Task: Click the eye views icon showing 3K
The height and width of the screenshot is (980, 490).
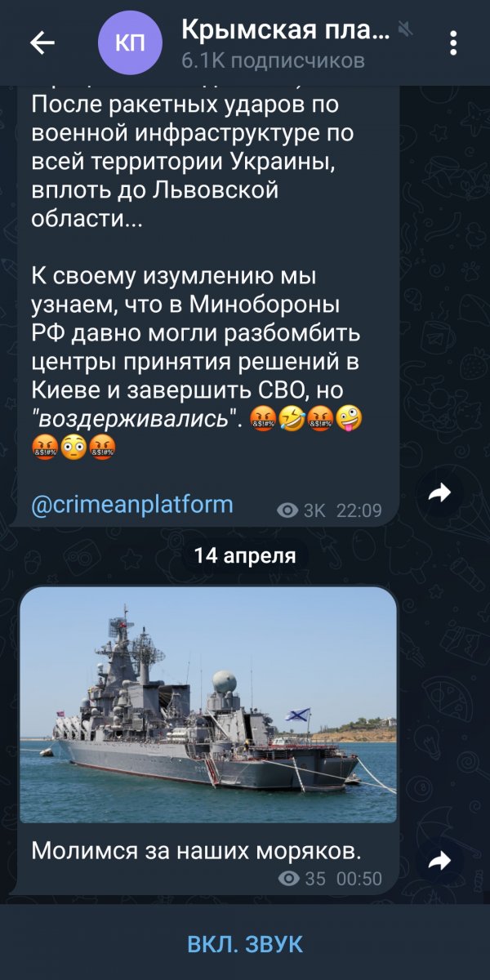Action: [287, 510]
